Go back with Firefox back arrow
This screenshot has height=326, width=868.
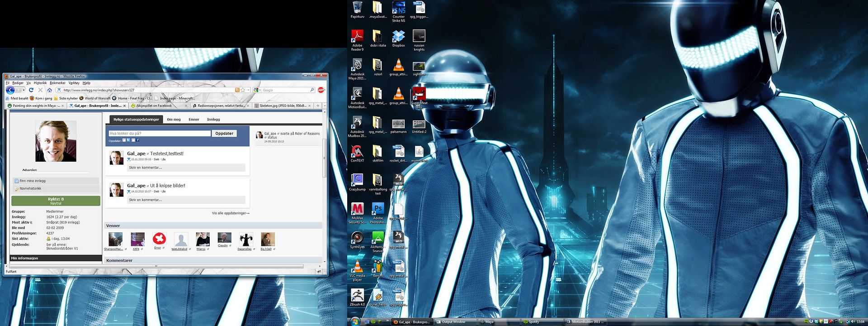pos(9,90)
